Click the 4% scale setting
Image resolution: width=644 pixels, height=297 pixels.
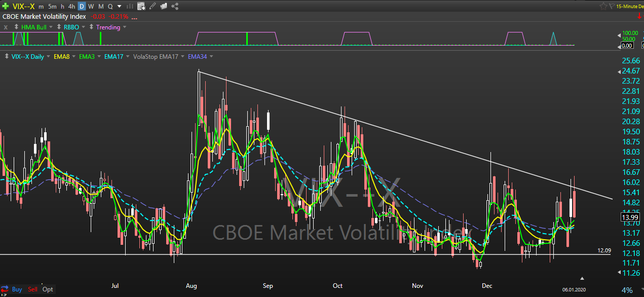click(627, 290)
